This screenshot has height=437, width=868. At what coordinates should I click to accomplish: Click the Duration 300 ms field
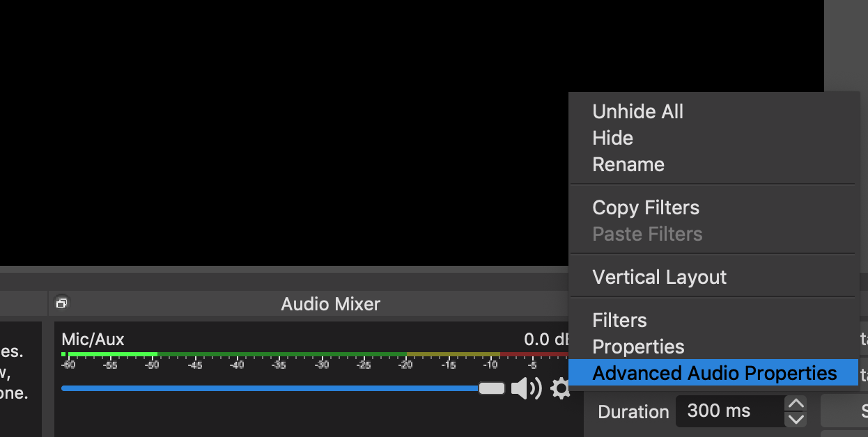pyautogui.click(x=730, y=411)
